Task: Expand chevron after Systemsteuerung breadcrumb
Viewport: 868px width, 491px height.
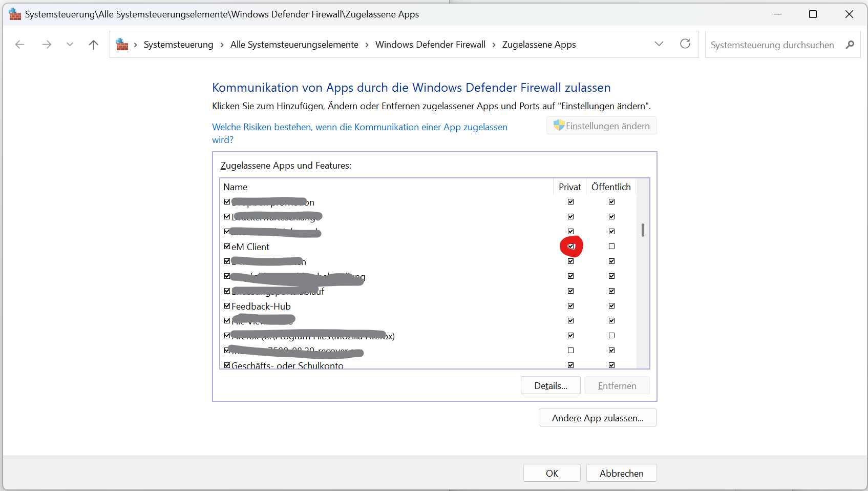Action: click(x=222, y=45)
